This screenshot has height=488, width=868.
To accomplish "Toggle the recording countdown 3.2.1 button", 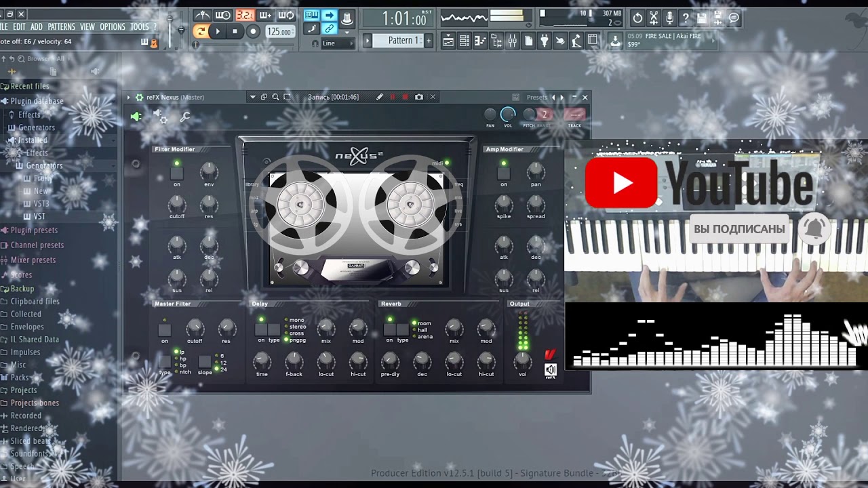I will [x=244, y=15].
